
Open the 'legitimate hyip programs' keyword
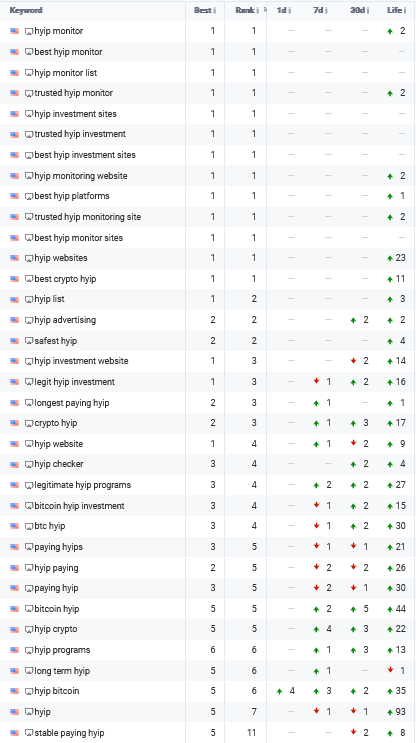point(82,485)
